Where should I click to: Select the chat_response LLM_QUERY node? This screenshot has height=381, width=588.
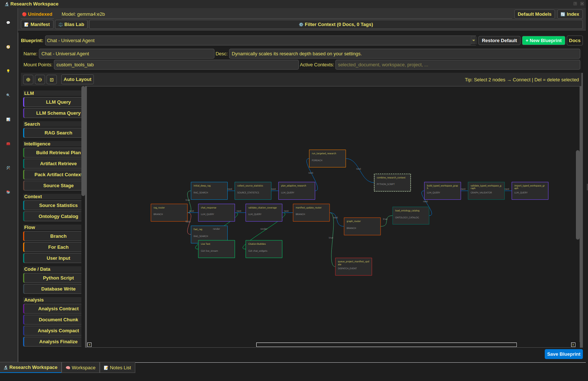(x=216, y=212)
